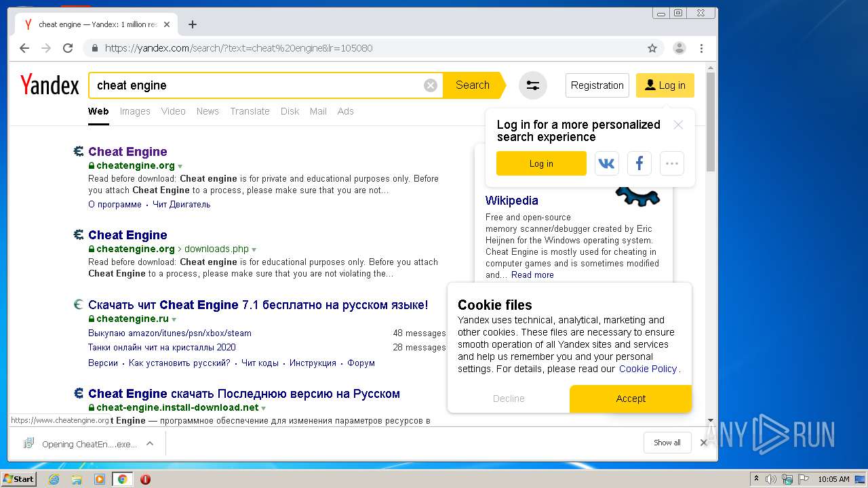Log in with the Facebook icon
The image size is (868, 488).
coord(639,163)
